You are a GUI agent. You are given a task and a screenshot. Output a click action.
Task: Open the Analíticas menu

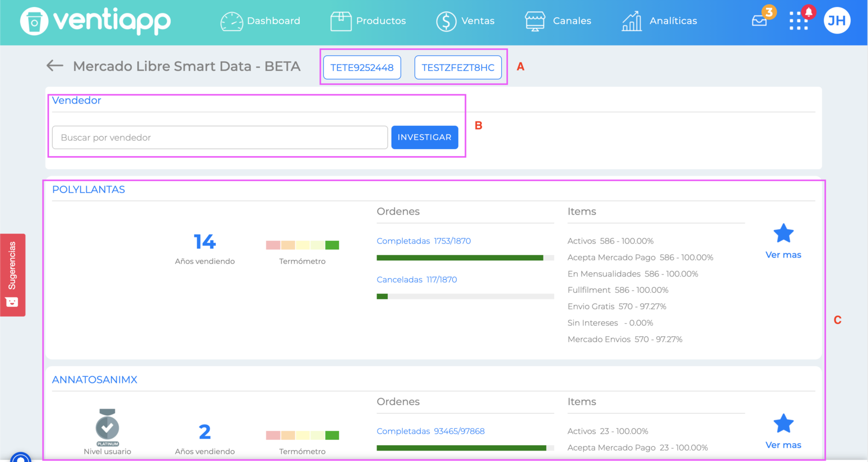[x=659, y=21]
